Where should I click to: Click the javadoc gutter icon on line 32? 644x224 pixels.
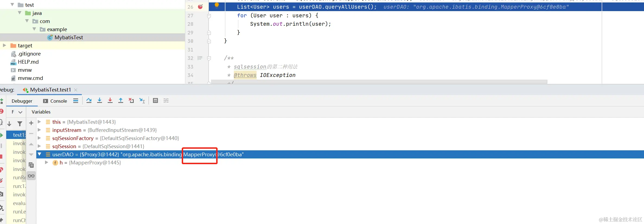click(200, 58)
